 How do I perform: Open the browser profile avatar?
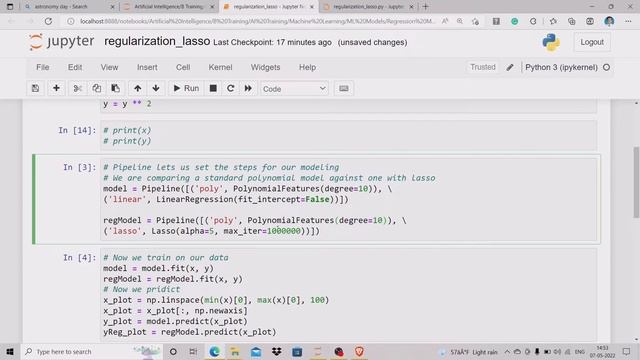click(x=609, y=21)
